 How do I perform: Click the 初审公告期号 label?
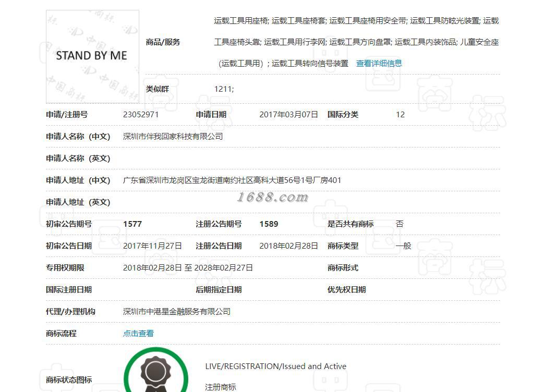coord(69,224)
